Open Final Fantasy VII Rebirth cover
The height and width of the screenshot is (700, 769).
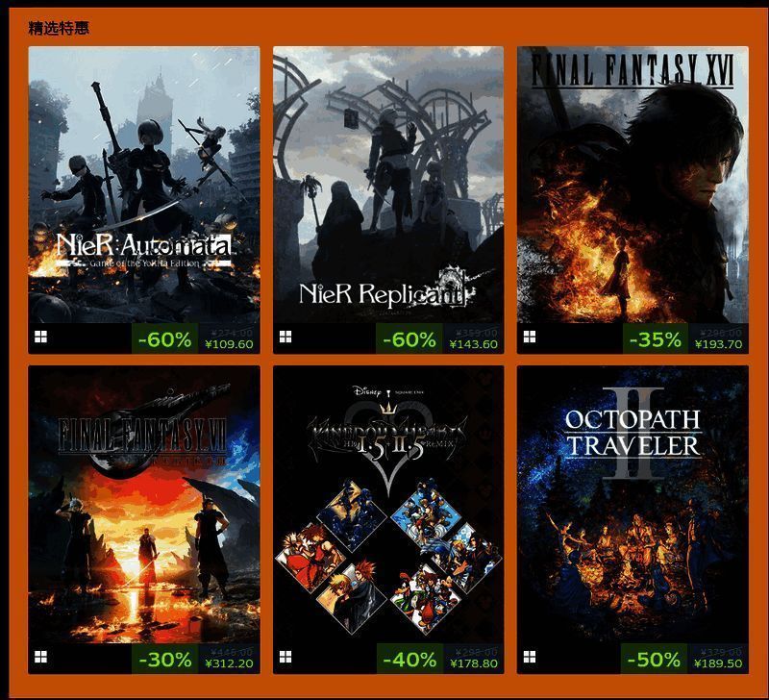coord(144,504)
